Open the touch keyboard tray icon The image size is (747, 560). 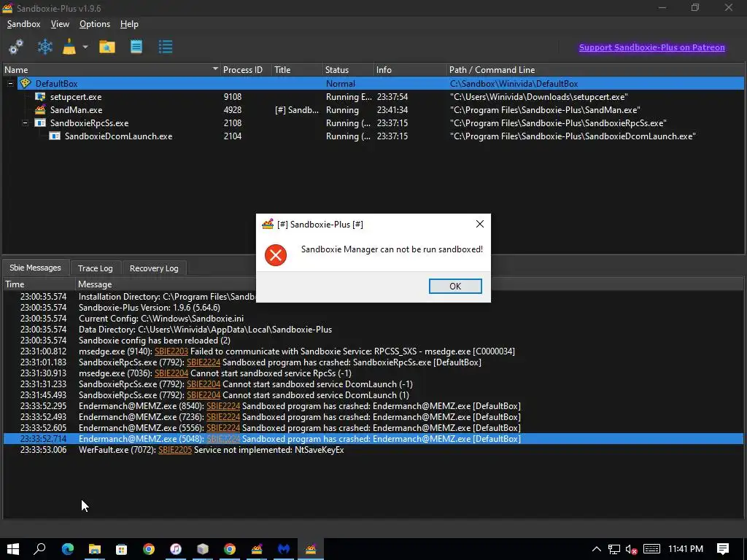coord(651,549)
